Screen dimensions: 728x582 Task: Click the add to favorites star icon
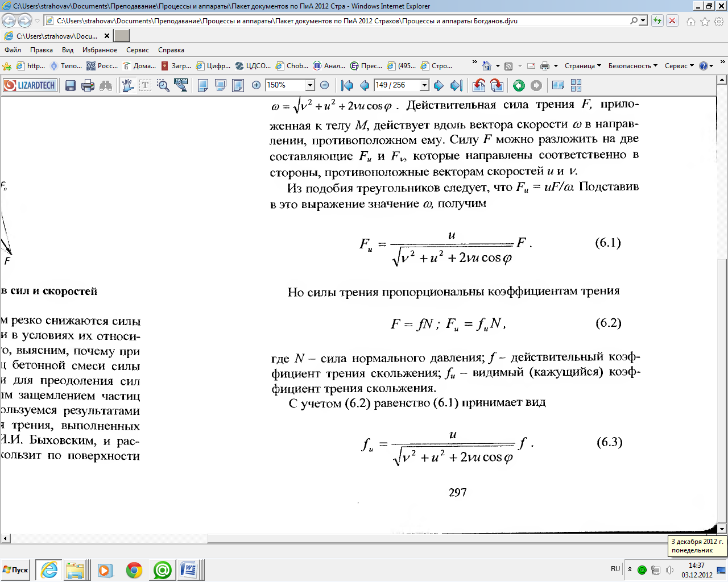pos(7,66)
